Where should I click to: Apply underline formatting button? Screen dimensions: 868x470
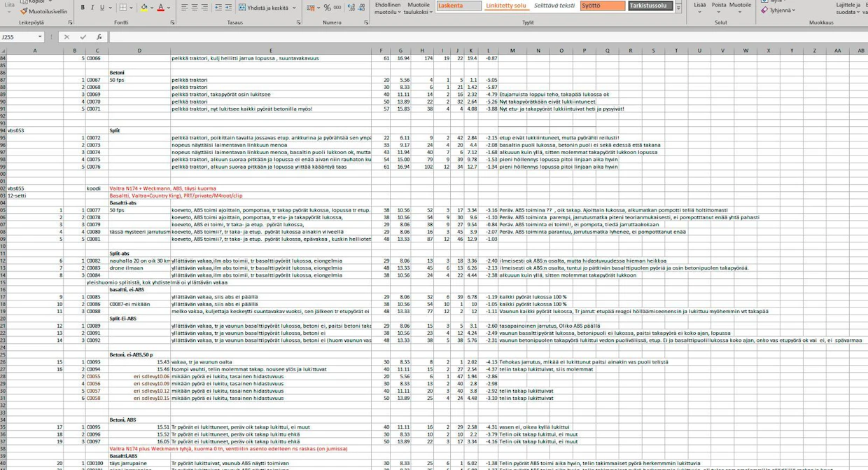tap(101, 8)
